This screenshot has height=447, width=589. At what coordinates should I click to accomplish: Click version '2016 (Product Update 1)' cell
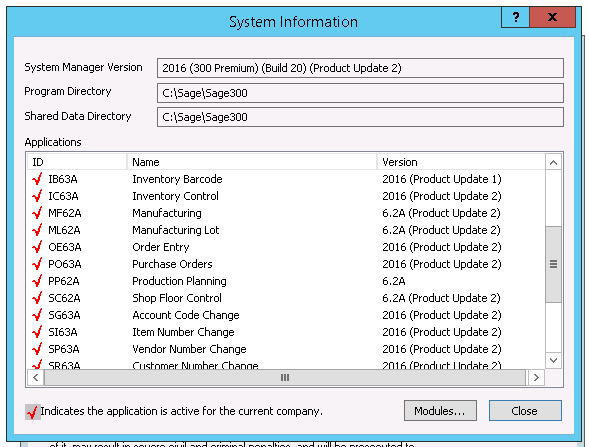442,179
